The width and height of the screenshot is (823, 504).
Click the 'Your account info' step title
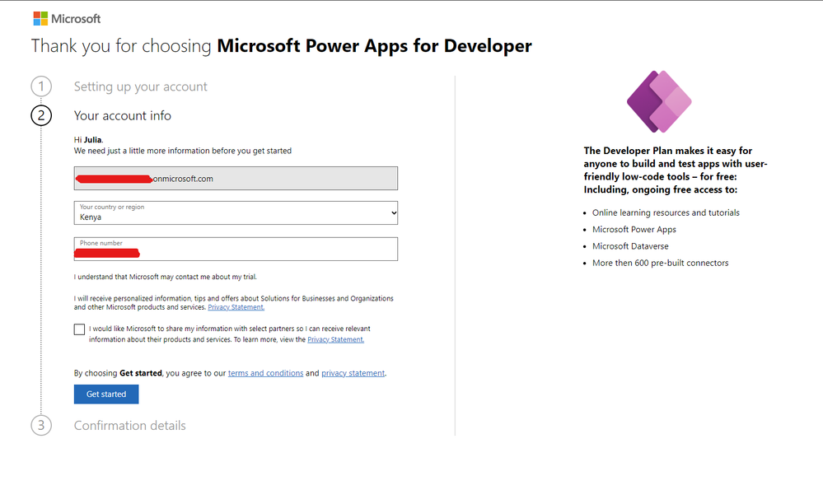pyautogui.click(x=122, y=115)
